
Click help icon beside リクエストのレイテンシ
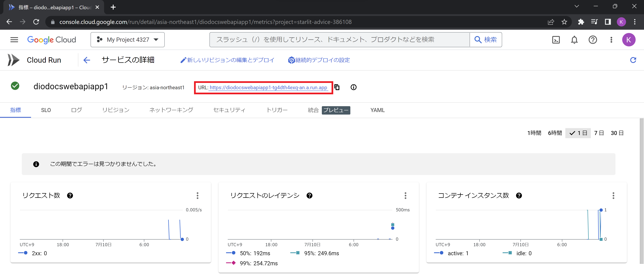click(309, 196)
